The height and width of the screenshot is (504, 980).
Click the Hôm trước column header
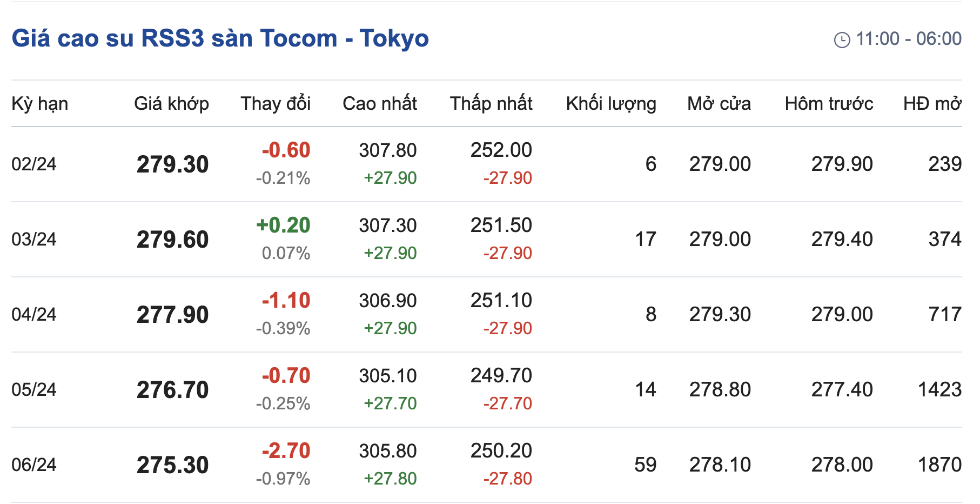click(x=829, y=103)
